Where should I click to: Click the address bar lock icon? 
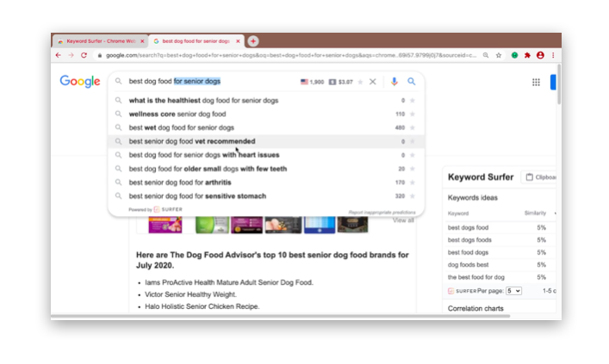click(x=99, y=55)
